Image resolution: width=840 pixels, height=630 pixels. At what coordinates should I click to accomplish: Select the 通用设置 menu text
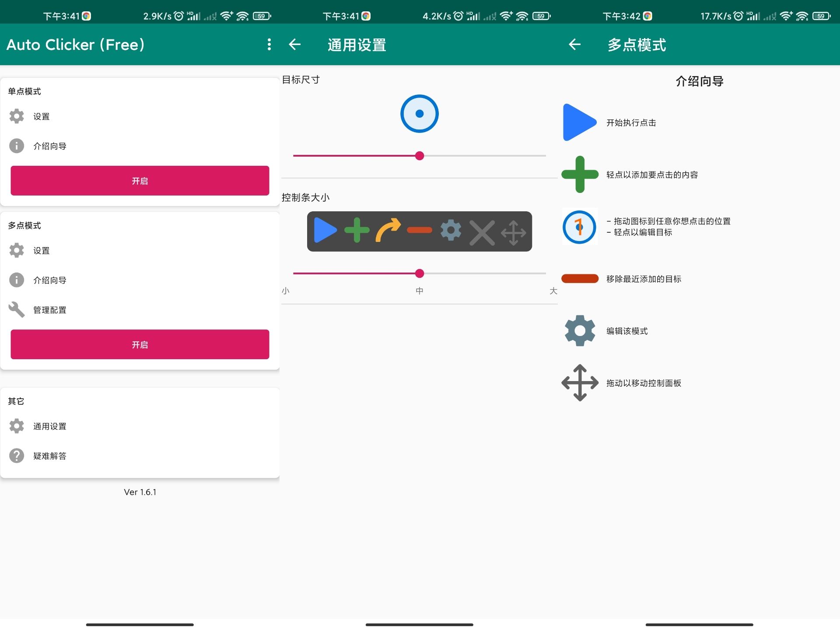(x=50, y=426)
